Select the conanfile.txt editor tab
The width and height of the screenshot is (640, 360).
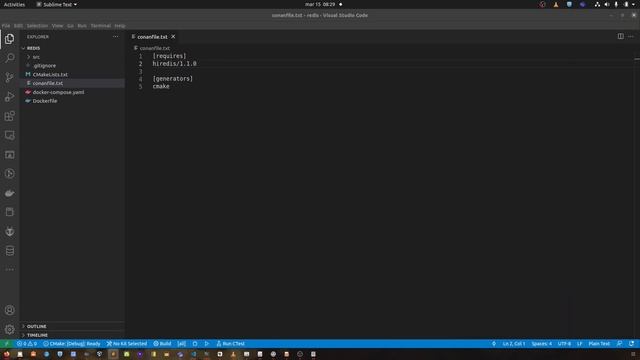click(x=152, y=37)
